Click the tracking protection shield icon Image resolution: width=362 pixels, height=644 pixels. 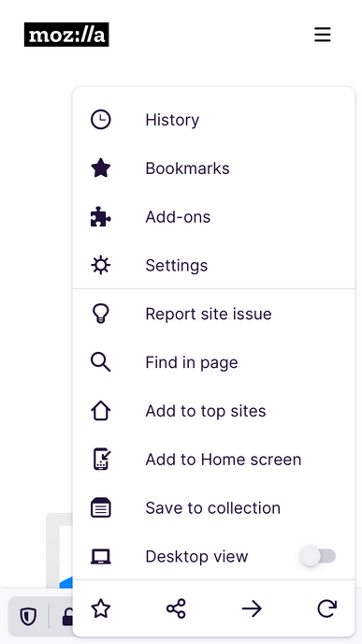(x=28, y=617)
